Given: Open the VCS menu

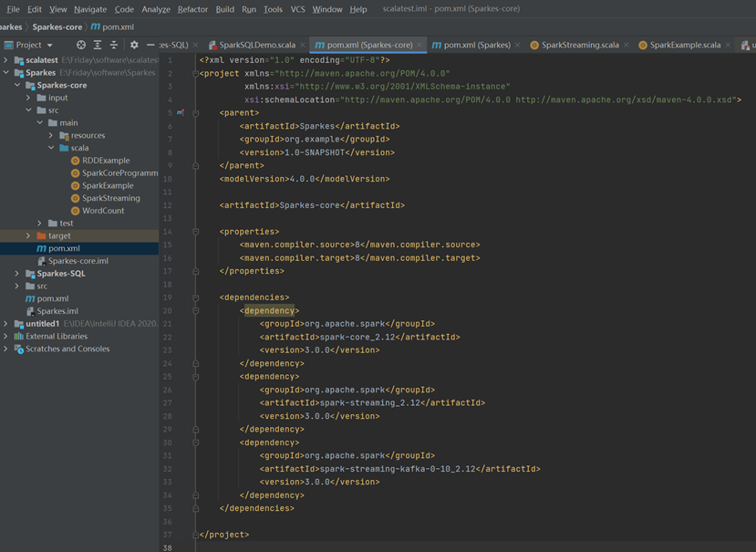Looking at the screenshot, I should (297, 9).
